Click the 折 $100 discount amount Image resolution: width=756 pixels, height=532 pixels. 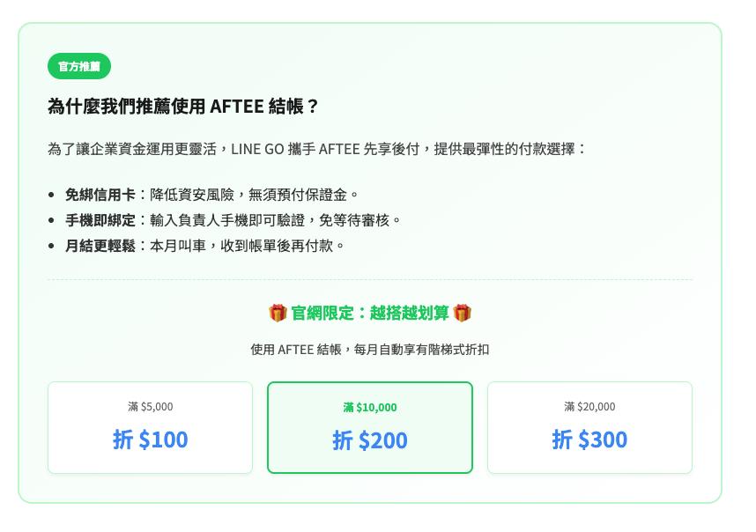tap(150, 439)
